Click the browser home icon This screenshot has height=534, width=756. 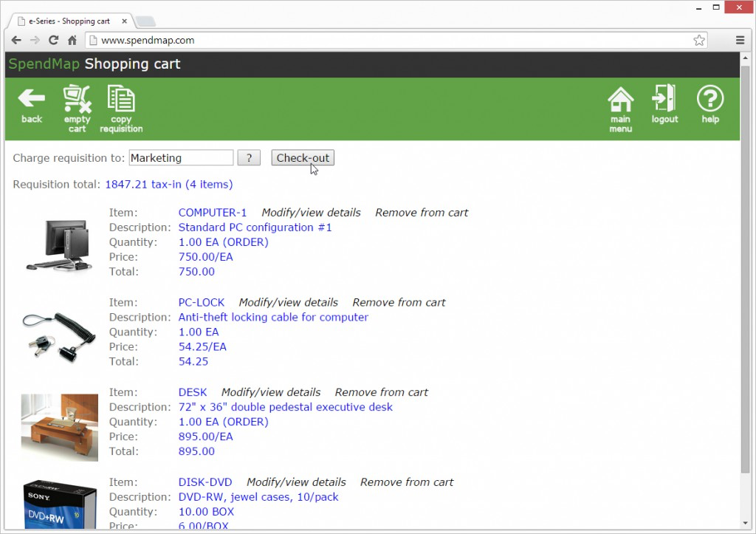tap(72, 40)
